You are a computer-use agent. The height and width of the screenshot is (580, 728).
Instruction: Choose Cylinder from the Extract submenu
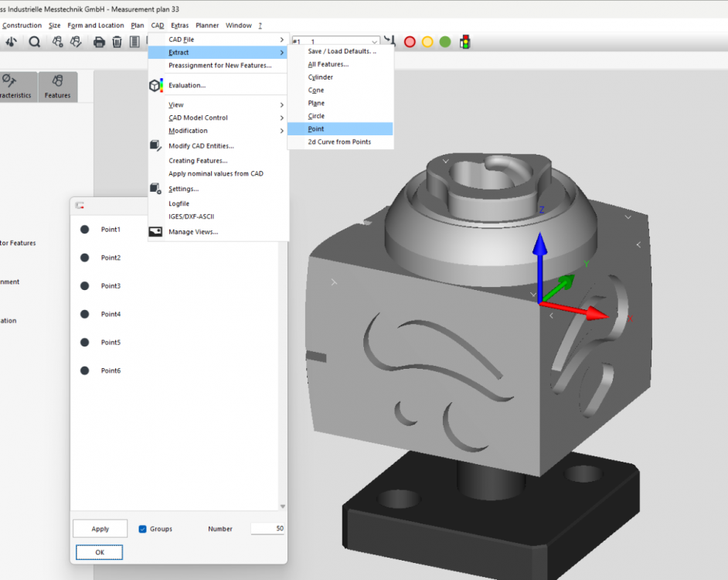pyautogui.click(x=321, y=77)
